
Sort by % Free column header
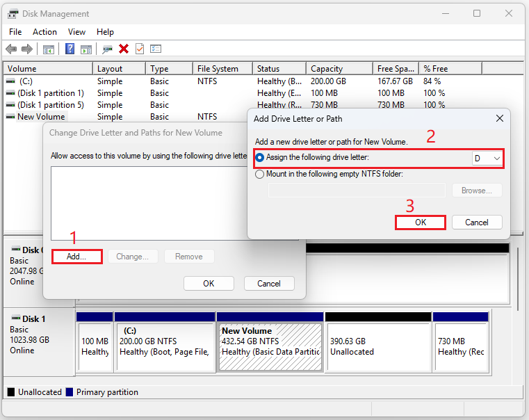(x=450, y=68)
